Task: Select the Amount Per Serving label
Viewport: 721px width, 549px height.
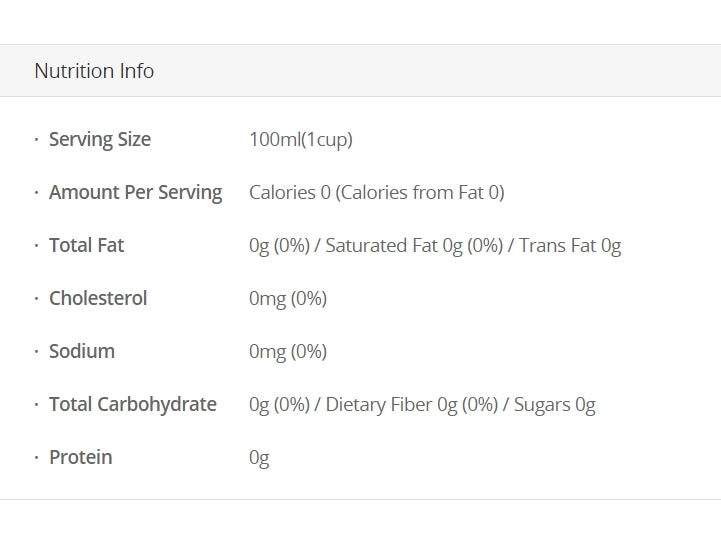Action: pos(135,193)
